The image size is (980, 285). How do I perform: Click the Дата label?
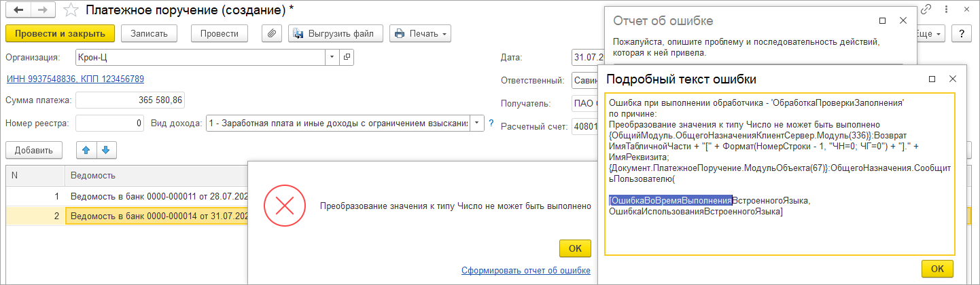pyautogui.click(x=511, y=58)
